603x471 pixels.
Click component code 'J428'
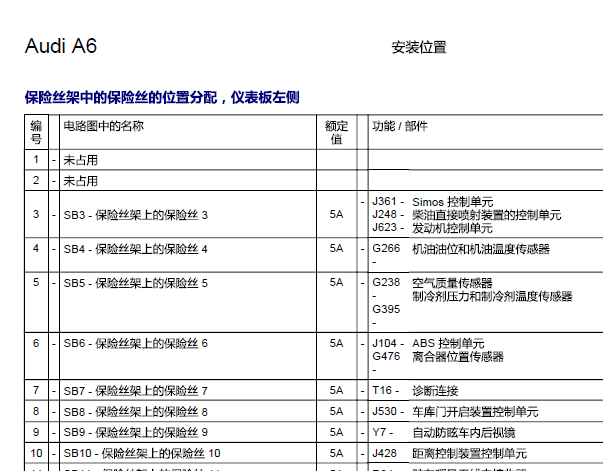(x=384, y=453)
